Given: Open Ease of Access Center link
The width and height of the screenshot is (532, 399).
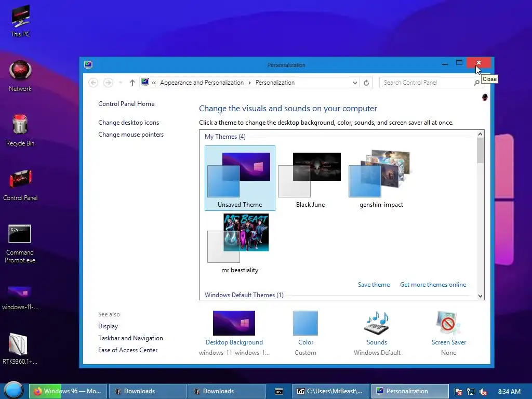Looking at the screenshot, I should (x=128, y=350).
